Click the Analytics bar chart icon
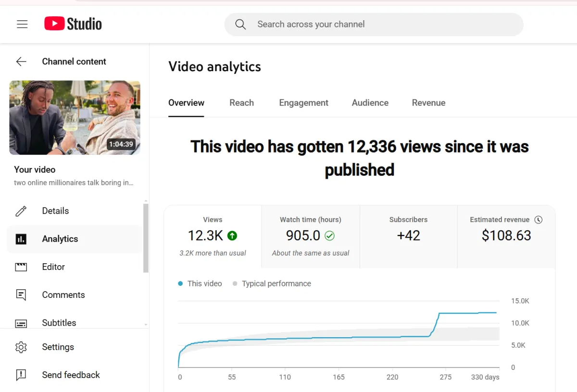 [x=21, y=239]
